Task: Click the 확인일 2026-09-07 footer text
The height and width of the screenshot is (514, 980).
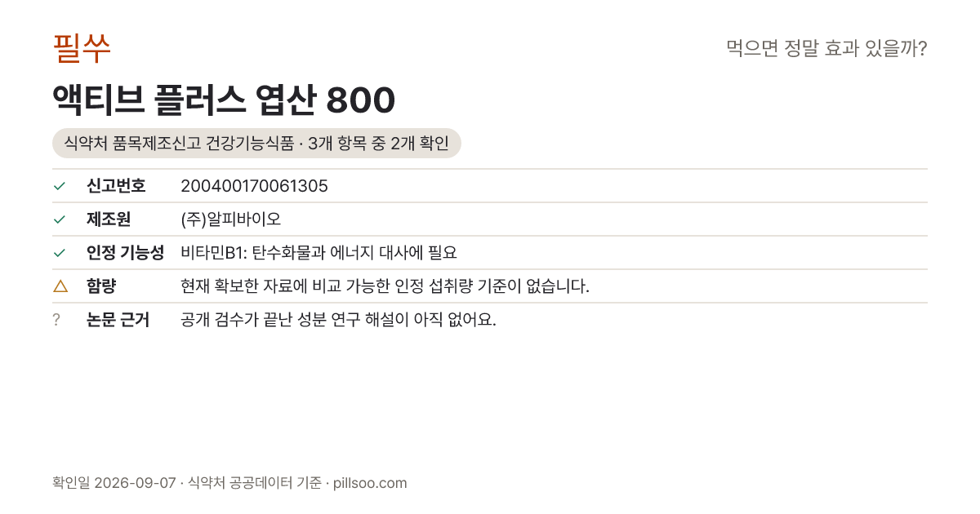Action: (x=114, y=483)
